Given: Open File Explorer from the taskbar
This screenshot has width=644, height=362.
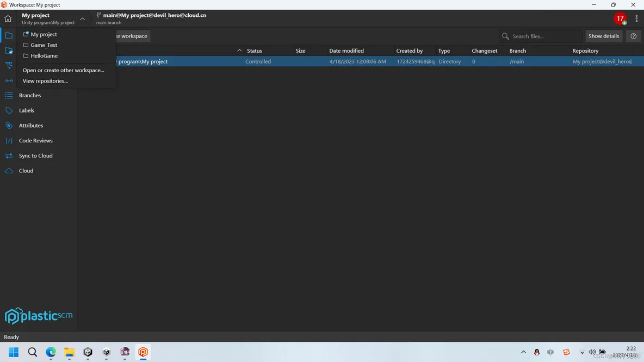Looking at the screenshot, I should pos(69,352).
